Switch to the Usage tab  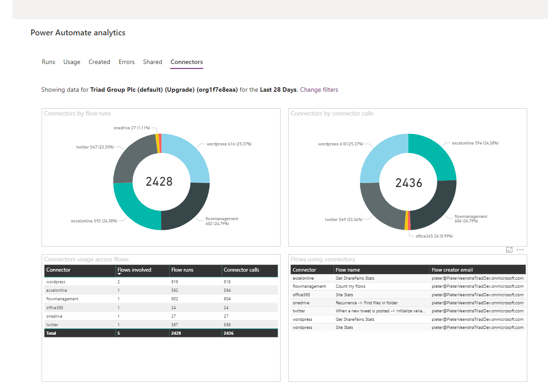[x=72, y=62]
